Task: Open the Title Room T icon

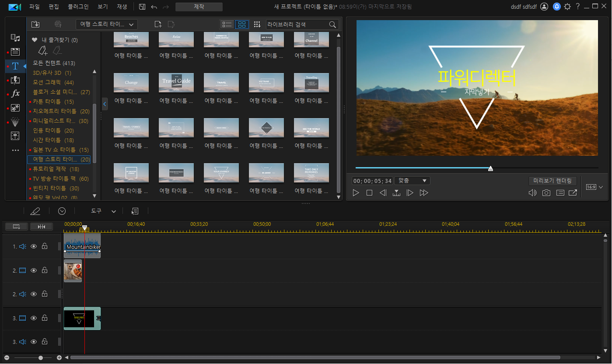Action: click(15, 66)
